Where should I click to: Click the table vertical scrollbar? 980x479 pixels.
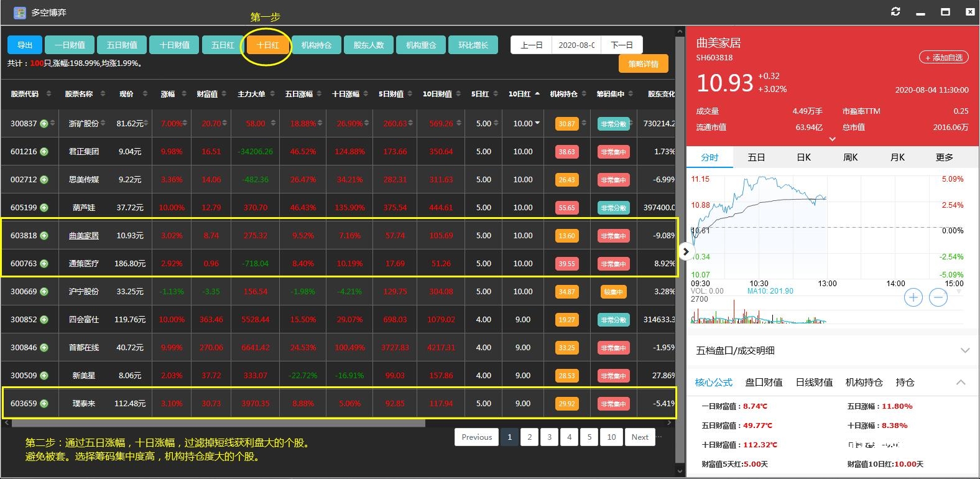click(x=680, y=249)
